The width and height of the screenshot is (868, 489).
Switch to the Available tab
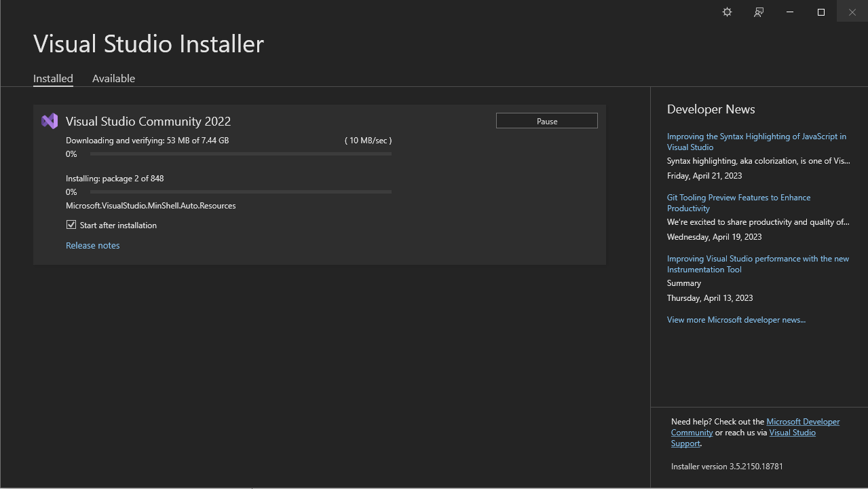tap(113, 79)
